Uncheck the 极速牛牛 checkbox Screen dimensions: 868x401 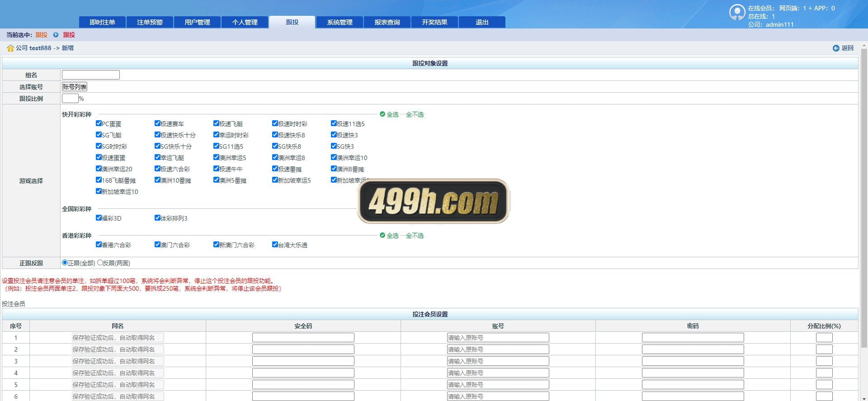point(216,168)
